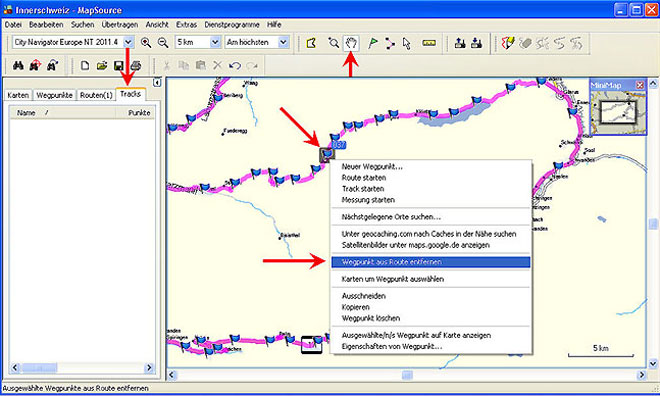The image size is (660, 396).
Task: Open the Bearbeiten menu
Action: (x=46, y=24)
